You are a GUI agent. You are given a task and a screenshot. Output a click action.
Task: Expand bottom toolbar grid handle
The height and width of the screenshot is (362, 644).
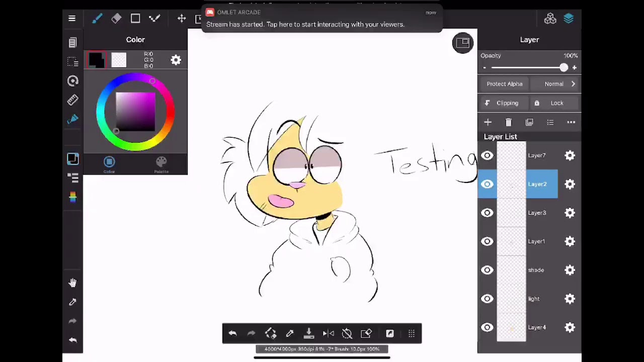click(x=412, y=333)
